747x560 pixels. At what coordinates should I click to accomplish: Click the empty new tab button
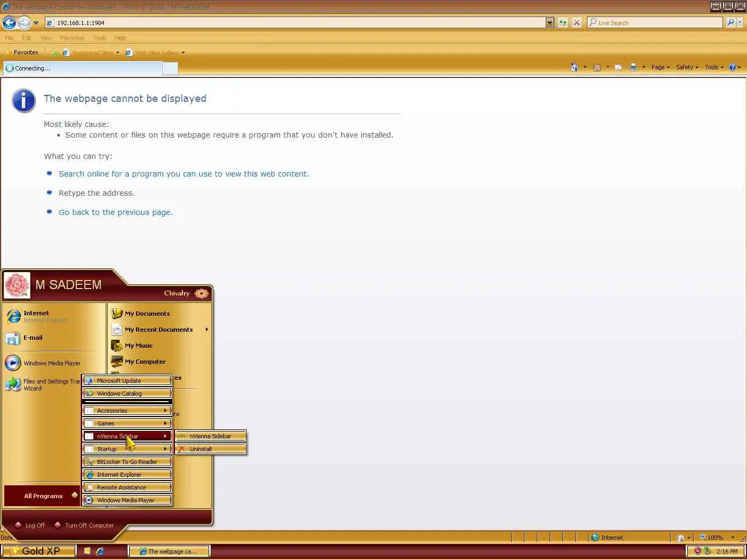pos(170,69)
